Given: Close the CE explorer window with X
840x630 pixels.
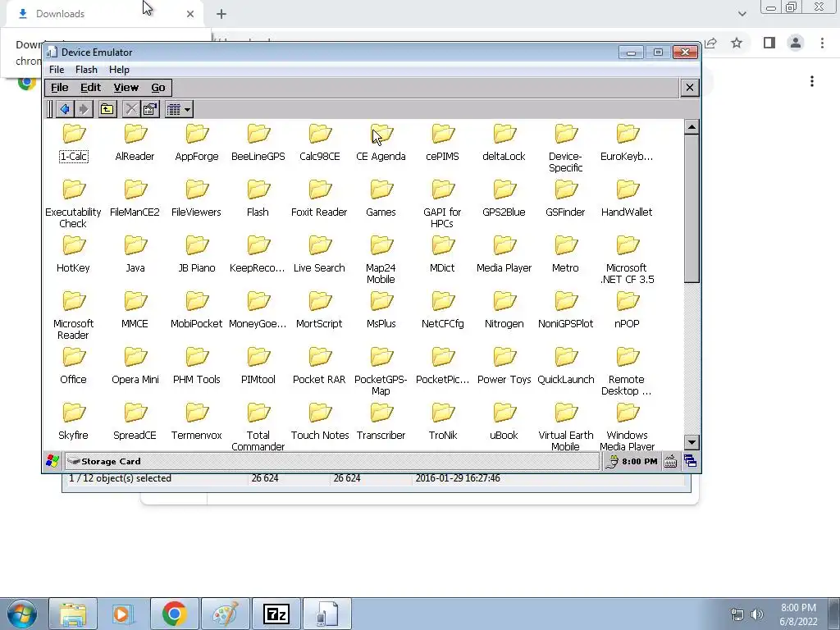Looking at the screenshot, I should click(x=689, y=87).
